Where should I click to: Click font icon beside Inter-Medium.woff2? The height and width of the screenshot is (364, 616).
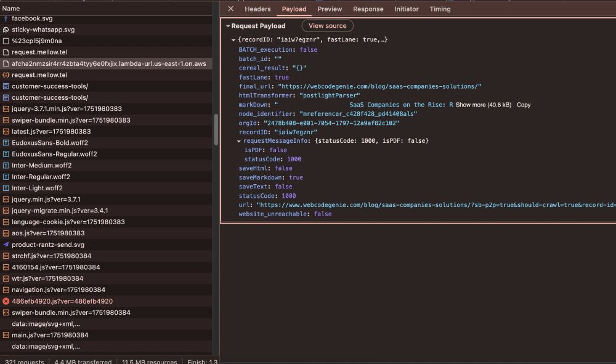point(6,165)
